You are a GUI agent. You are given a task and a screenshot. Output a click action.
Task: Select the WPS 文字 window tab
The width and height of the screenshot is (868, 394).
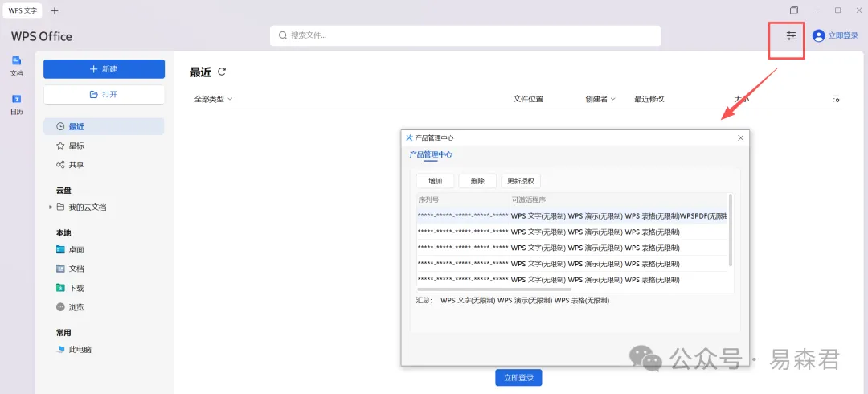pyautogui.click(x=23, y=10)
